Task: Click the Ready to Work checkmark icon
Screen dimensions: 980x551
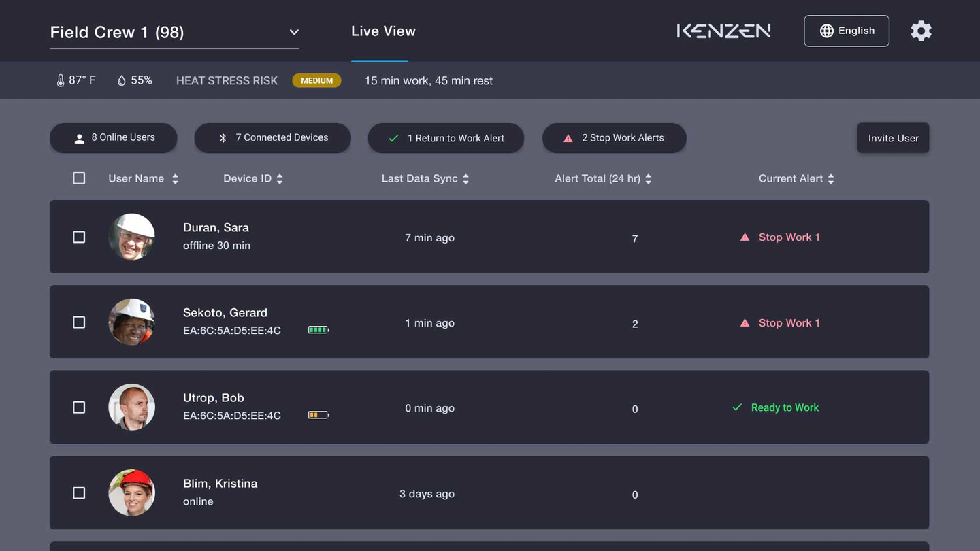Action: point(737,407)
